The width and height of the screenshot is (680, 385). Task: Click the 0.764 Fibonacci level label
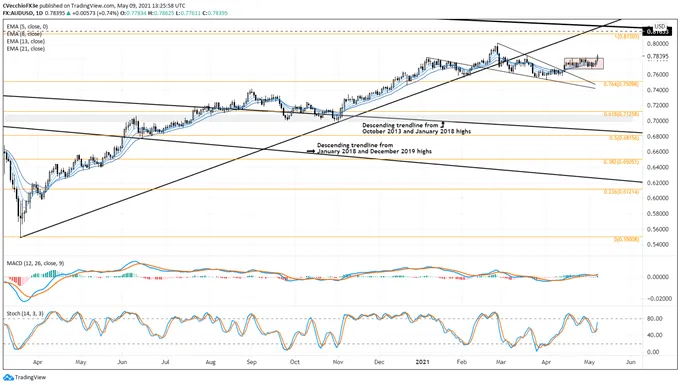point(621,84)
